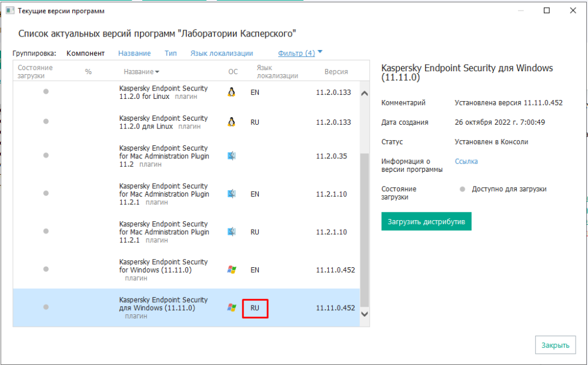Click the Язык локализации column header

tap(277, 71)
